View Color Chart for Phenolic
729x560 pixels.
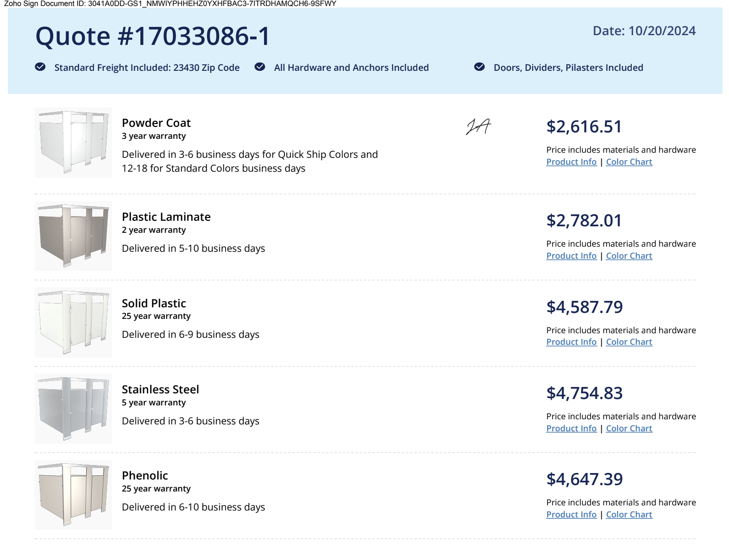coord(629,515)
